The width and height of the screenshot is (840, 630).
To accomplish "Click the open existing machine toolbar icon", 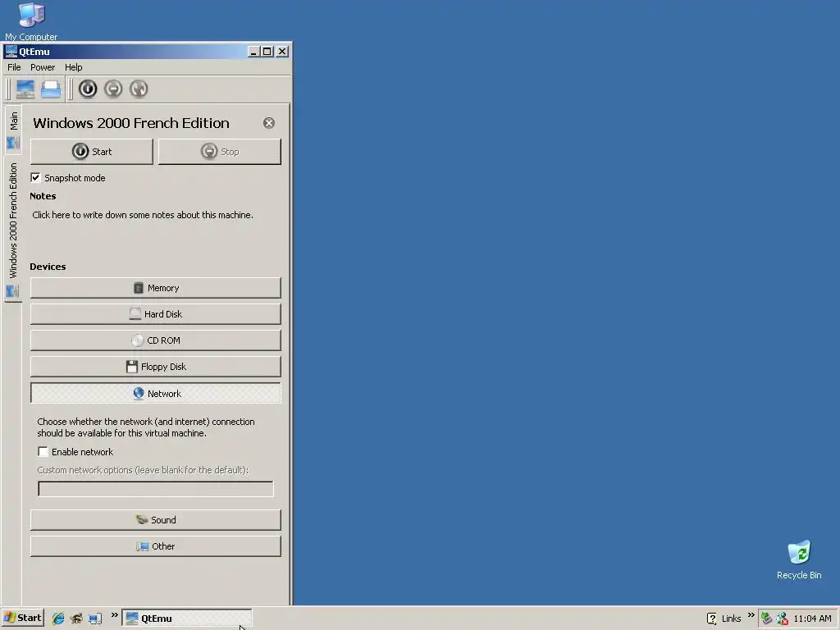I will tap(51, 89).
